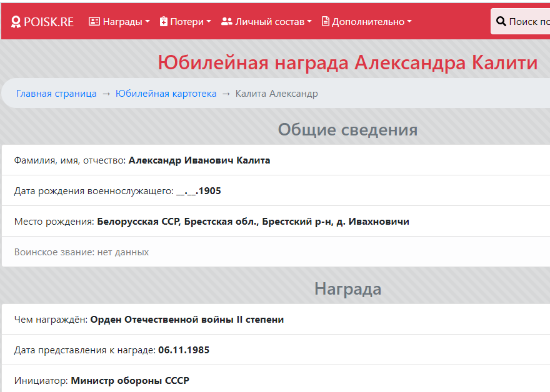550x392 pixels.
Task: Click the POISK.RE person logo icon
Action: tap(15, 21)
